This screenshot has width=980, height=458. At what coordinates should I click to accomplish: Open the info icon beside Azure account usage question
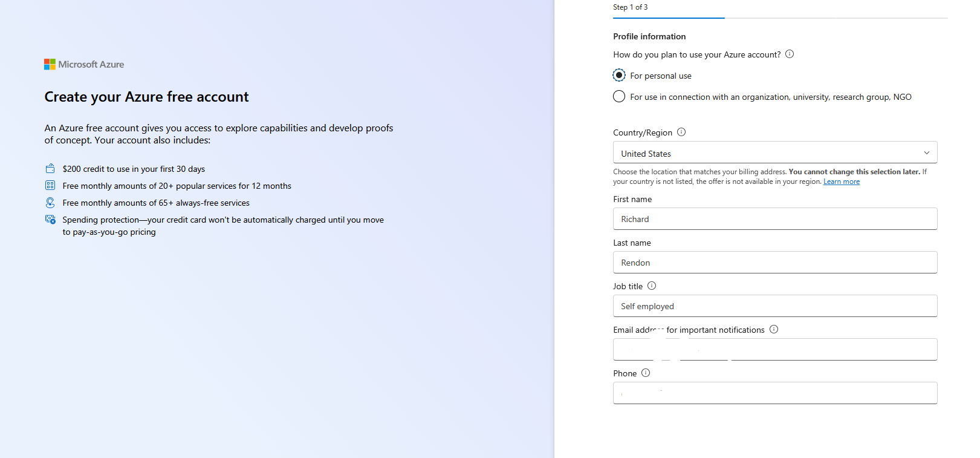(x=790, y=54)
